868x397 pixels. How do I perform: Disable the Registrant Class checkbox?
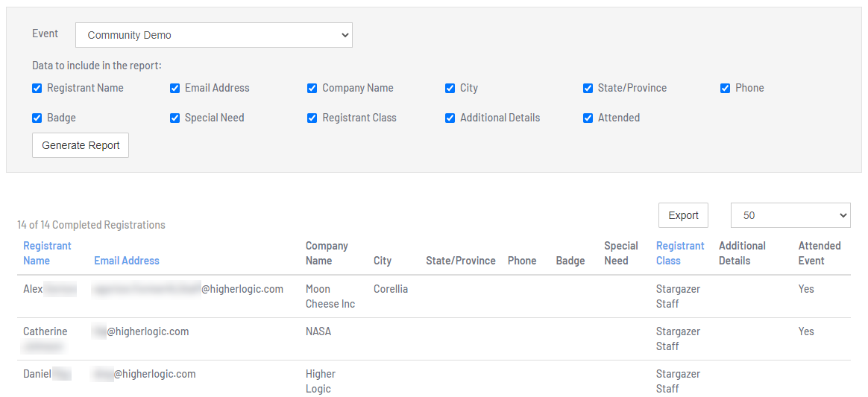click(312, 118)
